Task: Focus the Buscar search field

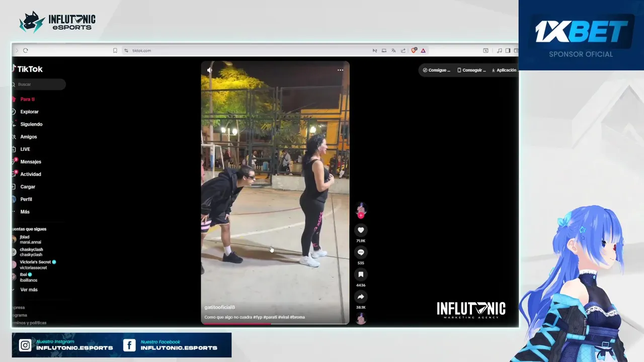Action: (39, 84)
